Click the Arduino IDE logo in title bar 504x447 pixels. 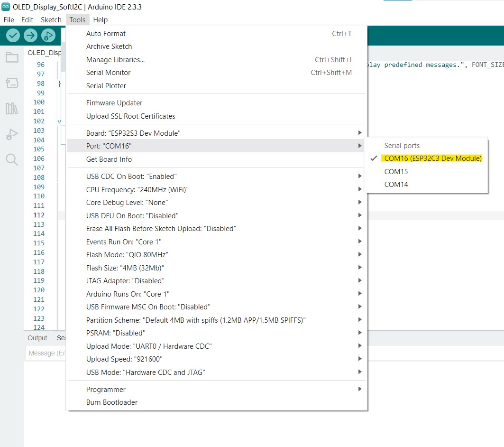pyautogui.click(x=6, y=7)
